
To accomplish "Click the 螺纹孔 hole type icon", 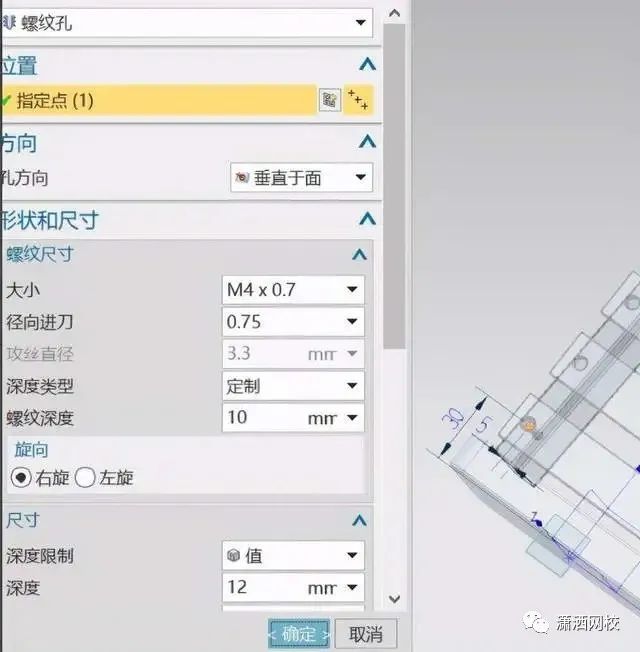I will pos(9,22).
